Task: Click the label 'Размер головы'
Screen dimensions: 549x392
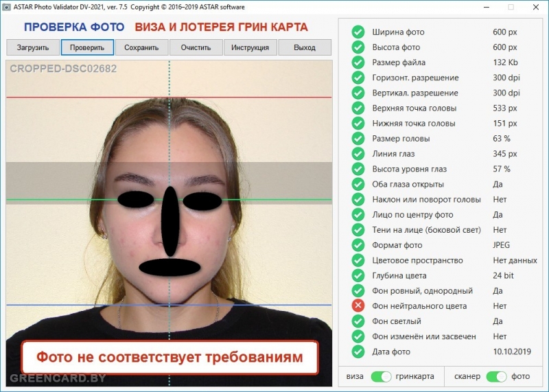Action: tap(401, 139)
